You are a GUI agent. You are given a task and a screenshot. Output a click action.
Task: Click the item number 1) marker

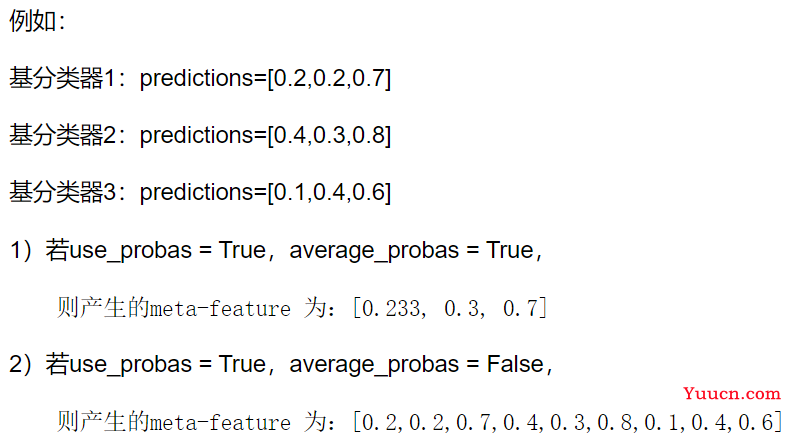pos(21,251)
